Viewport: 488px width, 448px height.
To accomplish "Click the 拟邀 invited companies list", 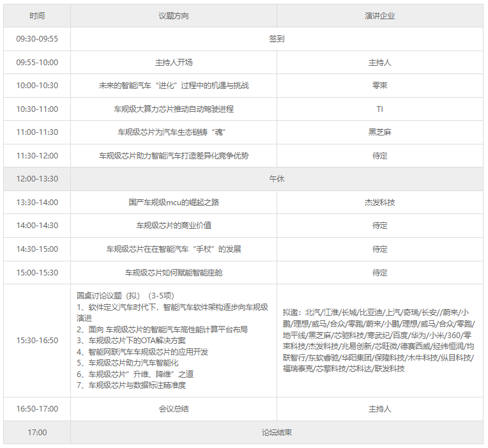I will click(x=379, y=341).
